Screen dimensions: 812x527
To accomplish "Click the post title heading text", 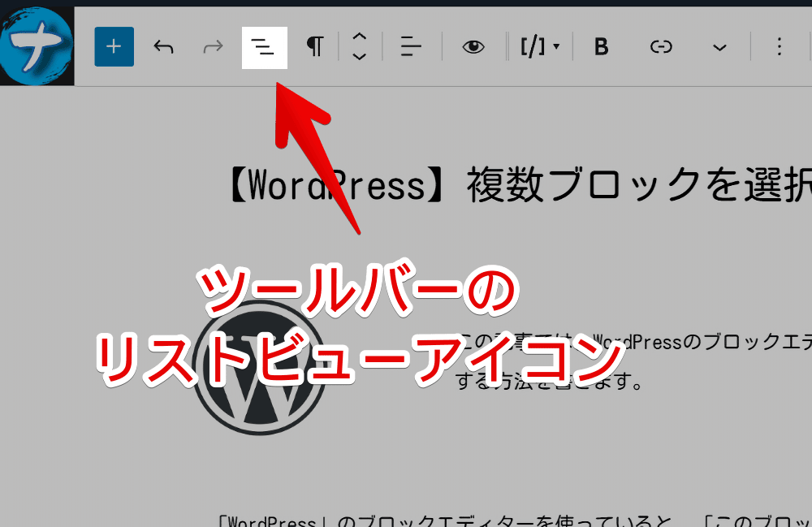I will 568,185.
